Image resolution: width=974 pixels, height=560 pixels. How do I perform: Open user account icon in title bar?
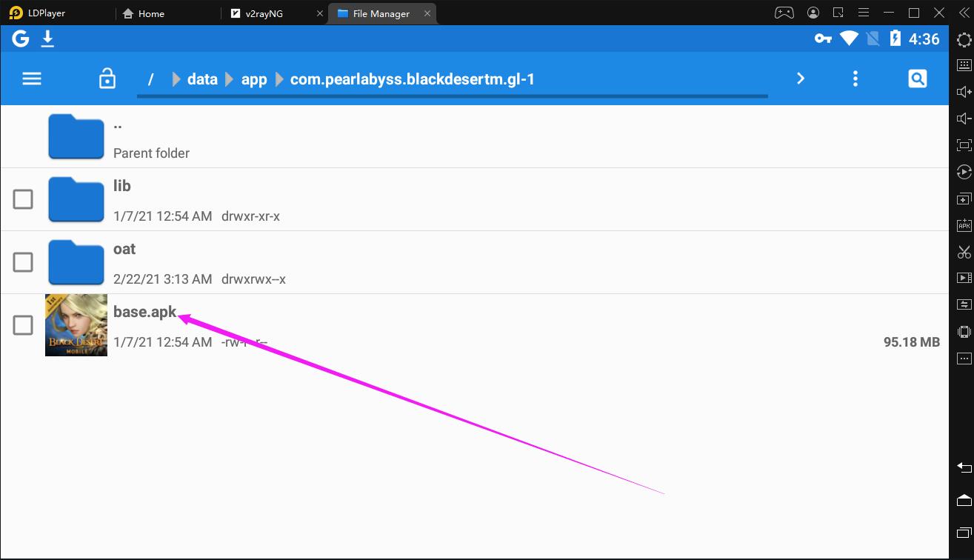click(x=814, y=13)
